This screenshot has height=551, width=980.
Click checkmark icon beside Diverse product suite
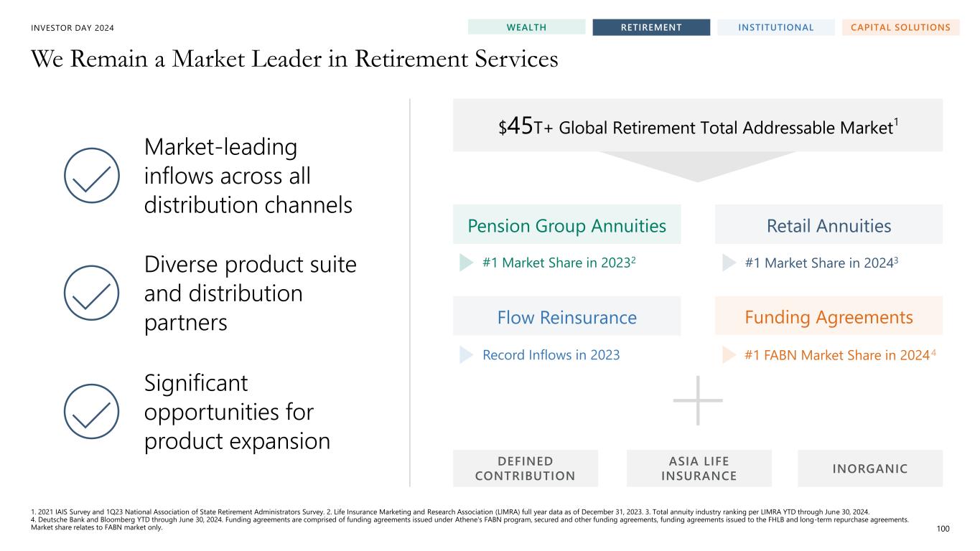tap(91, 293)
